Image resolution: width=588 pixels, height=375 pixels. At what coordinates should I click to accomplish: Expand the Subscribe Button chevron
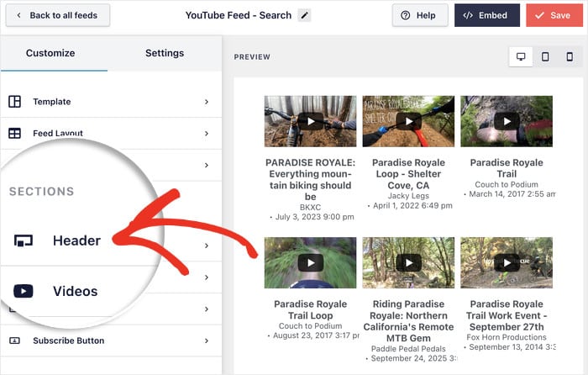207,341
